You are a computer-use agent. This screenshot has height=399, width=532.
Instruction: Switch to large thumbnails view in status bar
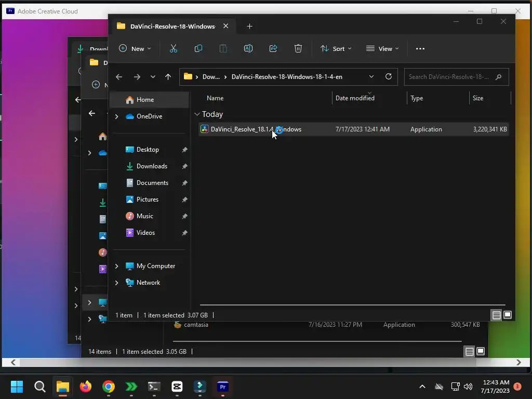[x=508, y=315]
